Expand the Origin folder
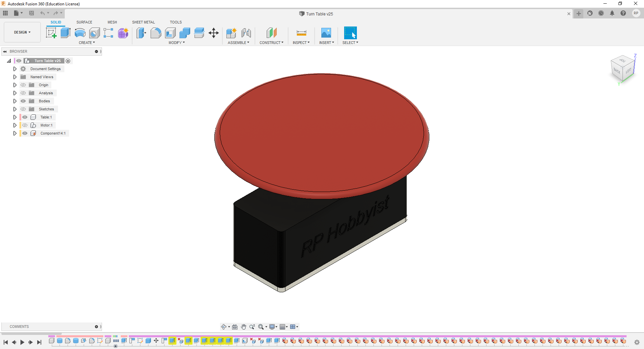 pos(15,85)
